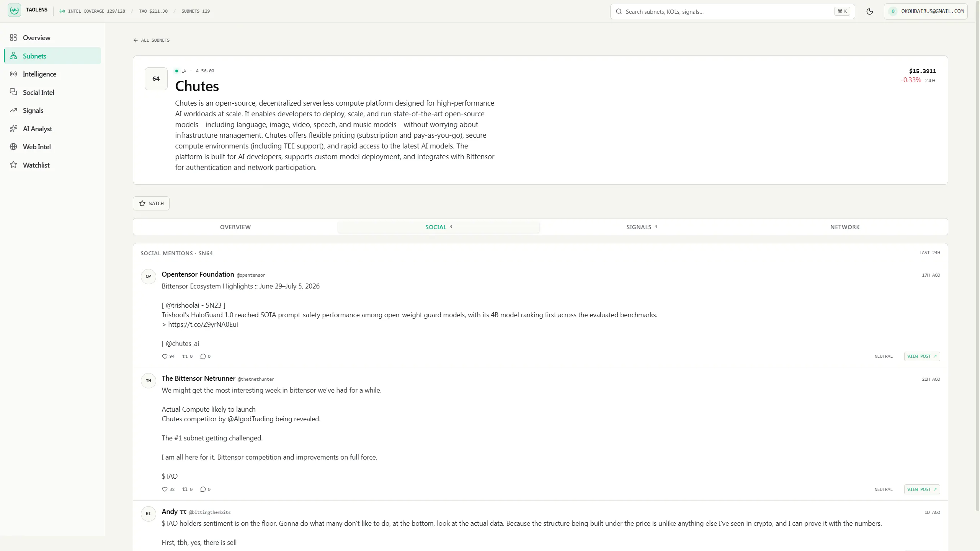Select the Social tab

point(439,227)
